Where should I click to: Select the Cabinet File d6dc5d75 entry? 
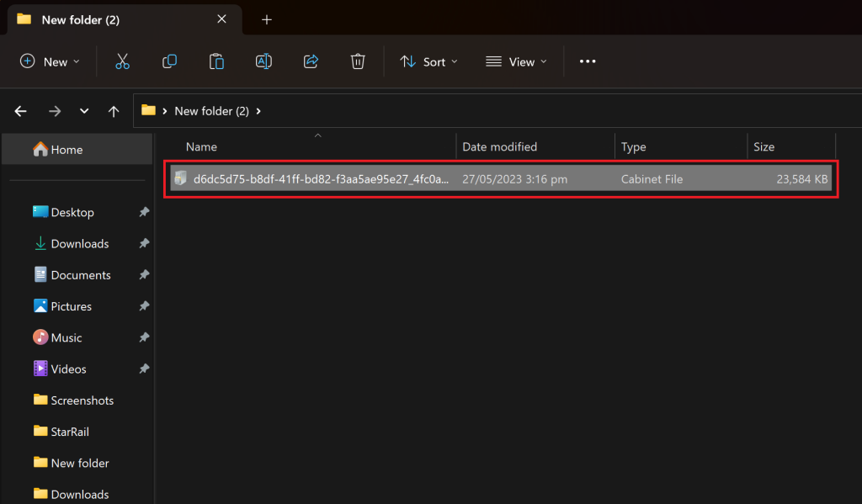pos(320,179)
